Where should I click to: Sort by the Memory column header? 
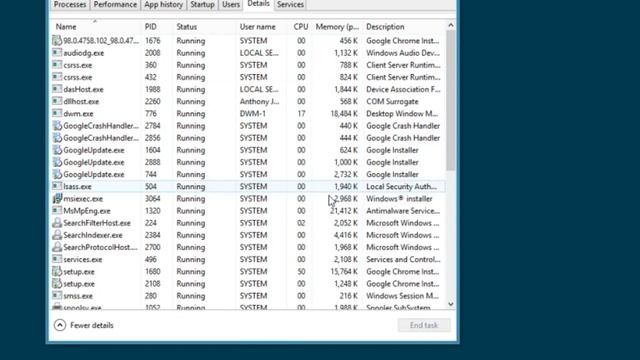pyautogui.click(x=337, y=27)
